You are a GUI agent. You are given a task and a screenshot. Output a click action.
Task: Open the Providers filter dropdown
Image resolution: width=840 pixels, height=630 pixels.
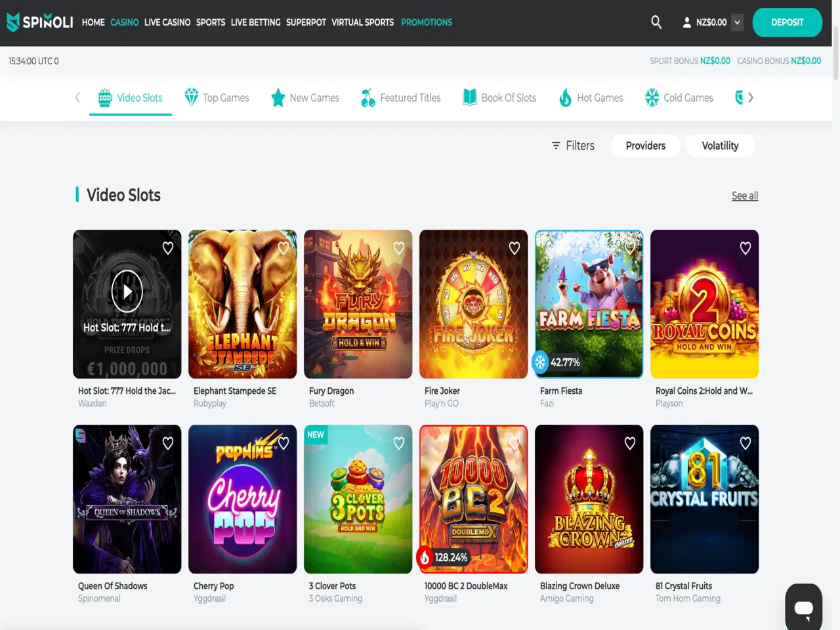(x=645, y=146)
